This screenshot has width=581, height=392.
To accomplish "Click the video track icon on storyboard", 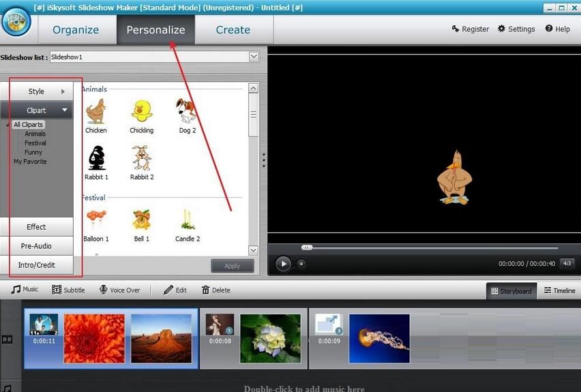I will [7, 340].
